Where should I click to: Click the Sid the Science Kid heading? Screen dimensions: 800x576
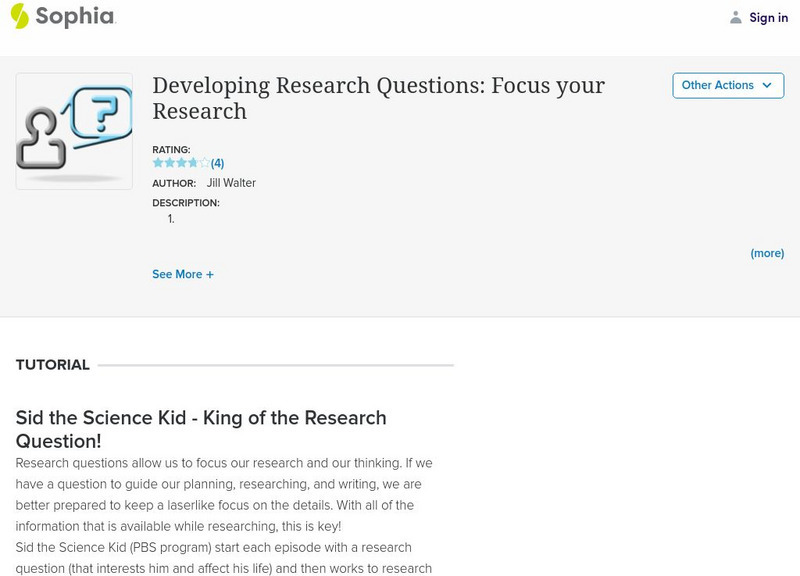pos(201,429)
